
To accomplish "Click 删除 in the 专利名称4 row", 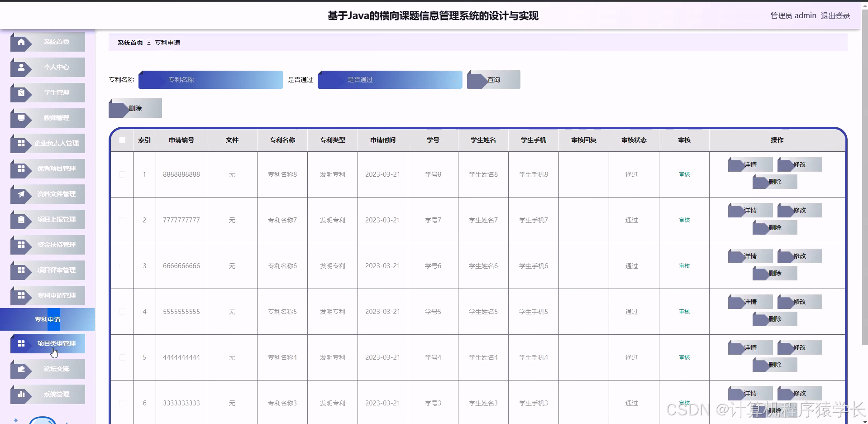I will point(775,365).
